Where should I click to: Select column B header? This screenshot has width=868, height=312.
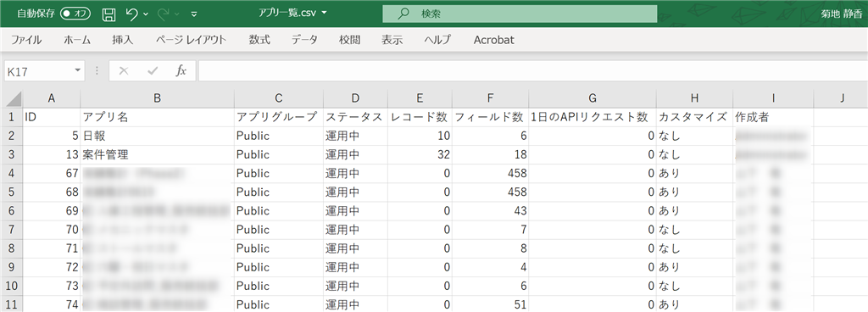(157, 98)
